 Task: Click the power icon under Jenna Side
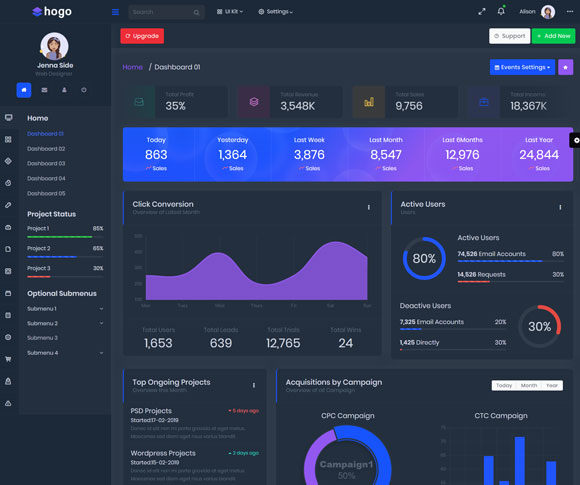click(84, 90)
